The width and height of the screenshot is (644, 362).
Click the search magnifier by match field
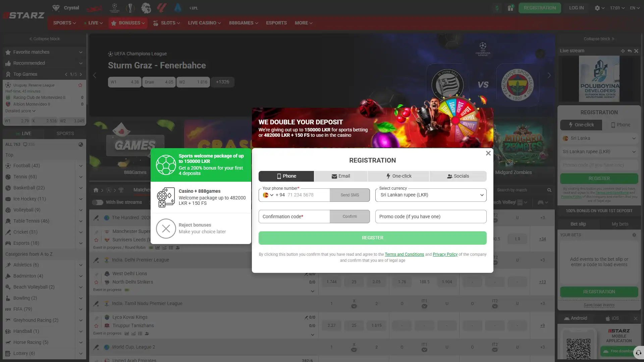click(x=549, y=190)
